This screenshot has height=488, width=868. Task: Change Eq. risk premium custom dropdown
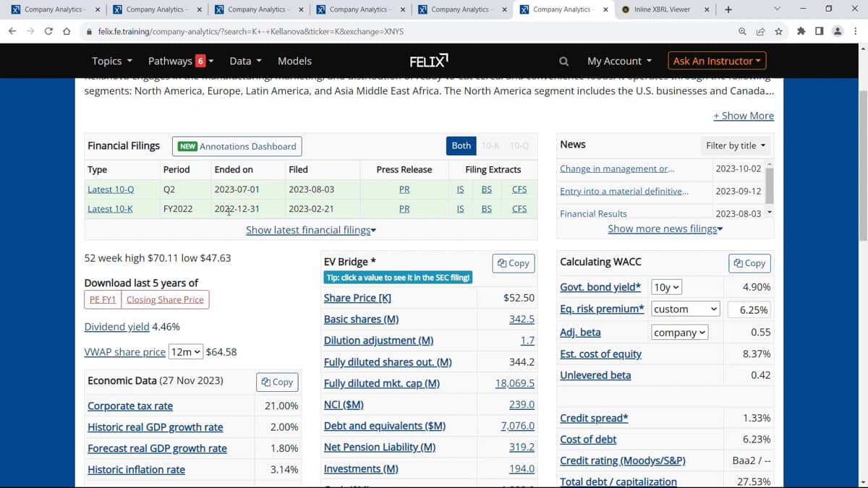[x=686, y=309]
